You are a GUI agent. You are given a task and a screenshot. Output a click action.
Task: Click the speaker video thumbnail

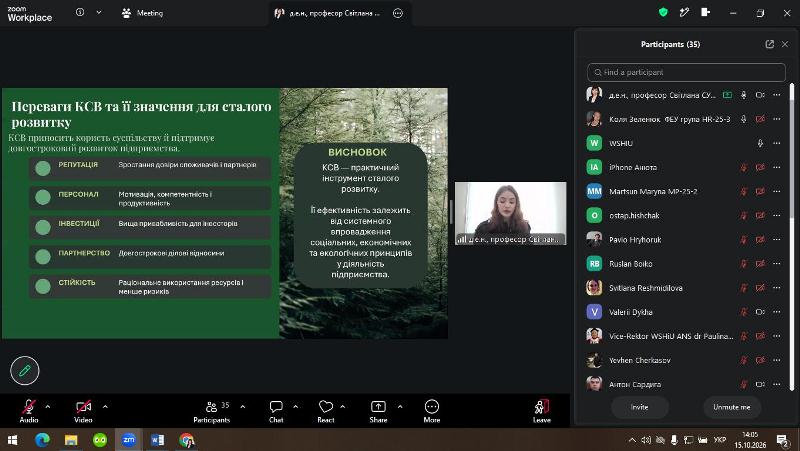point(510,213)
